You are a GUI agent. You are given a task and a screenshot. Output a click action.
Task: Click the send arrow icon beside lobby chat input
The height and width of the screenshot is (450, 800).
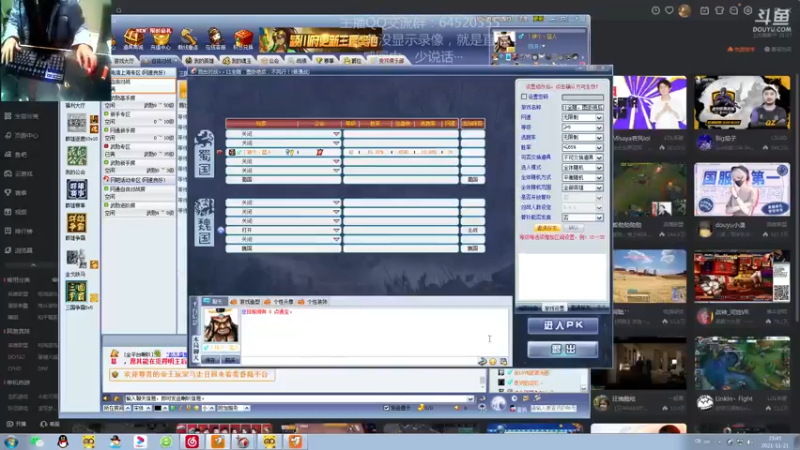pos(482,398)
